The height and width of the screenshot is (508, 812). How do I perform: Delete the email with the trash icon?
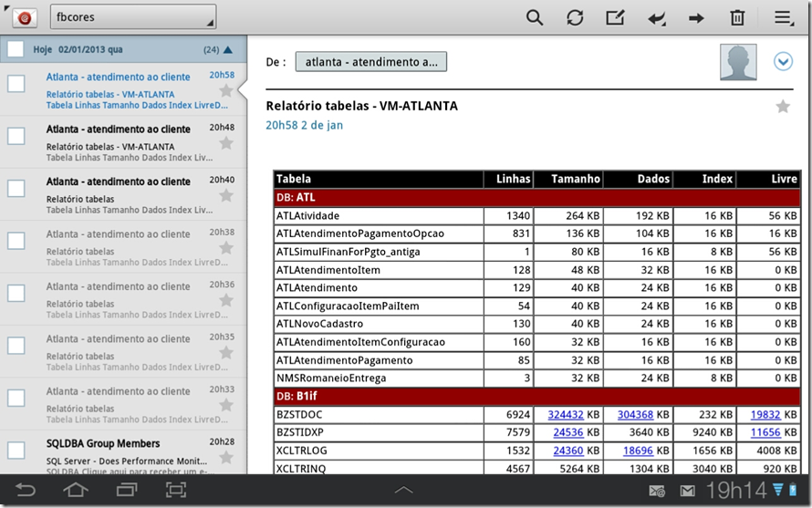tap(737, 18)
